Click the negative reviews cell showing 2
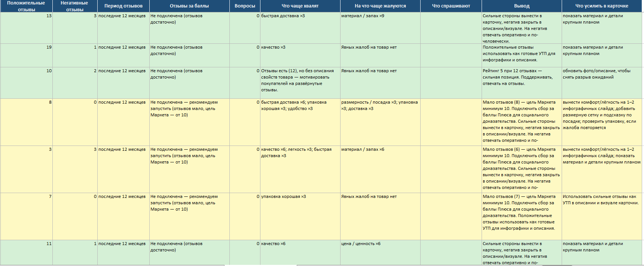Image resolution: width=644 pixels, height=266 pixels. pos(75,83)
